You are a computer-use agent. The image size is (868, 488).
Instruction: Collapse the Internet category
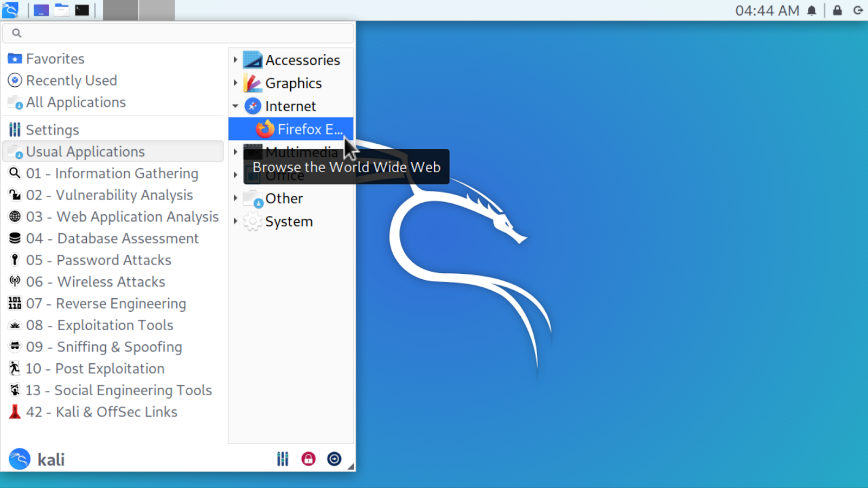click(235, 106)
